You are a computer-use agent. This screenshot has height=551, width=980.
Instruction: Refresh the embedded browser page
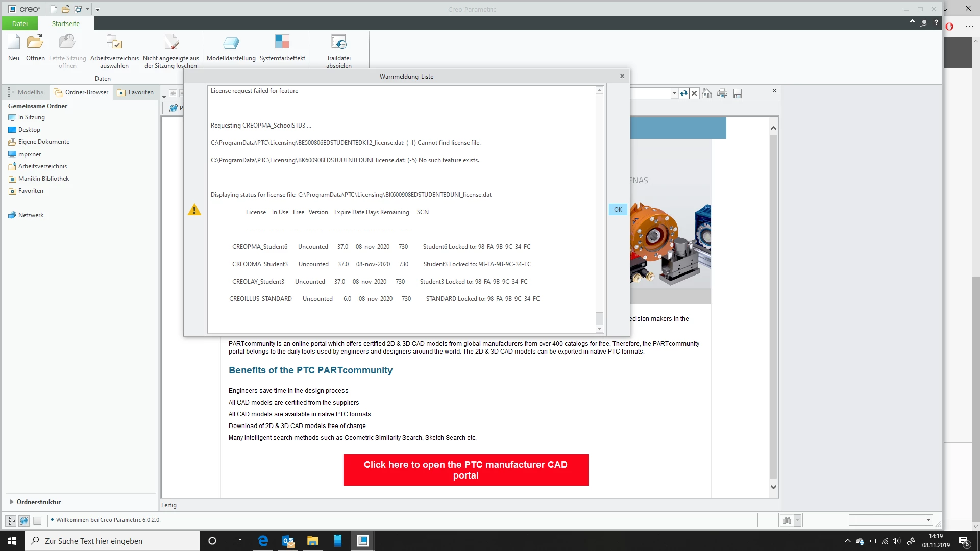684,93
